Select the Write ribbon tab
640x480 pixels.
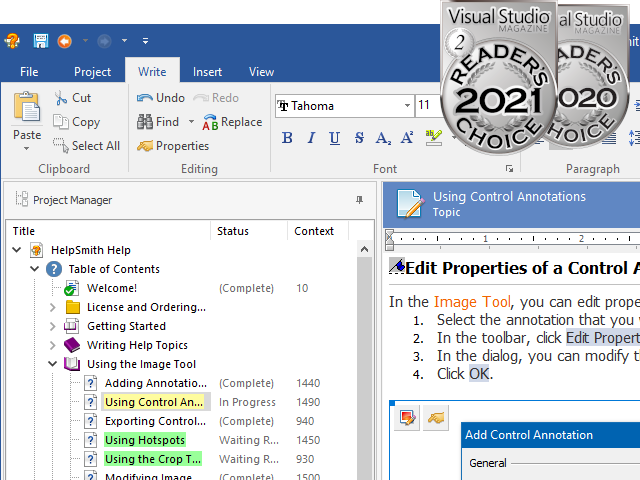[152, 72]
